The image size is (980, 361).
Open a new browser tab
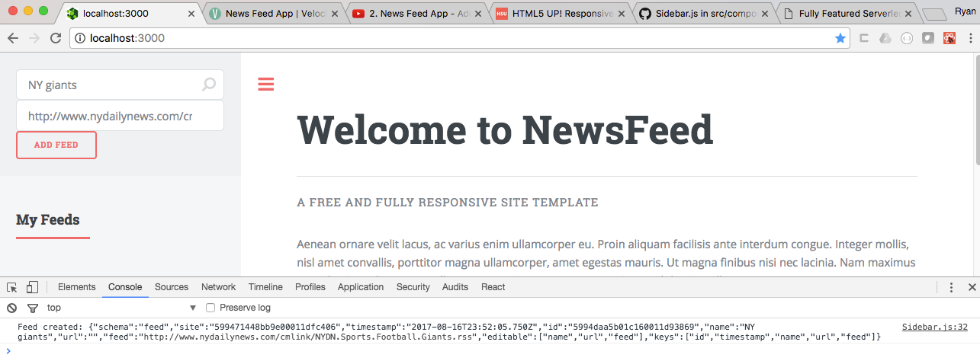[933, 14]
